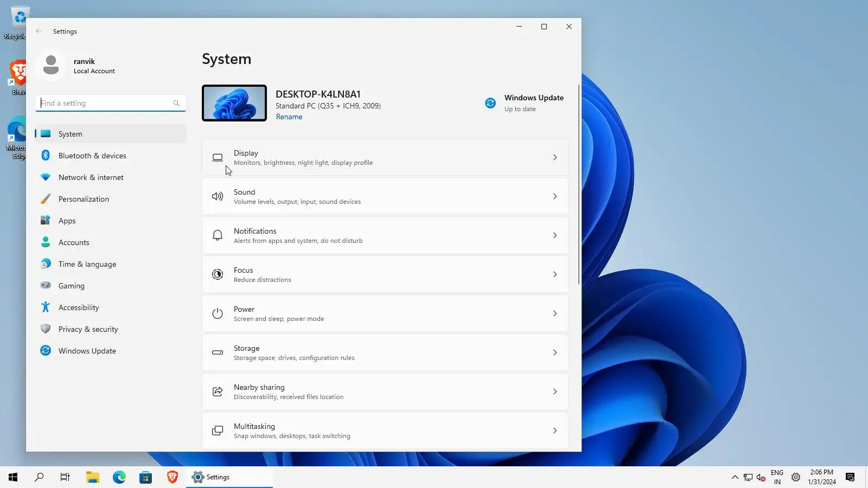Click the Personalization paintbrush icon

46,199
